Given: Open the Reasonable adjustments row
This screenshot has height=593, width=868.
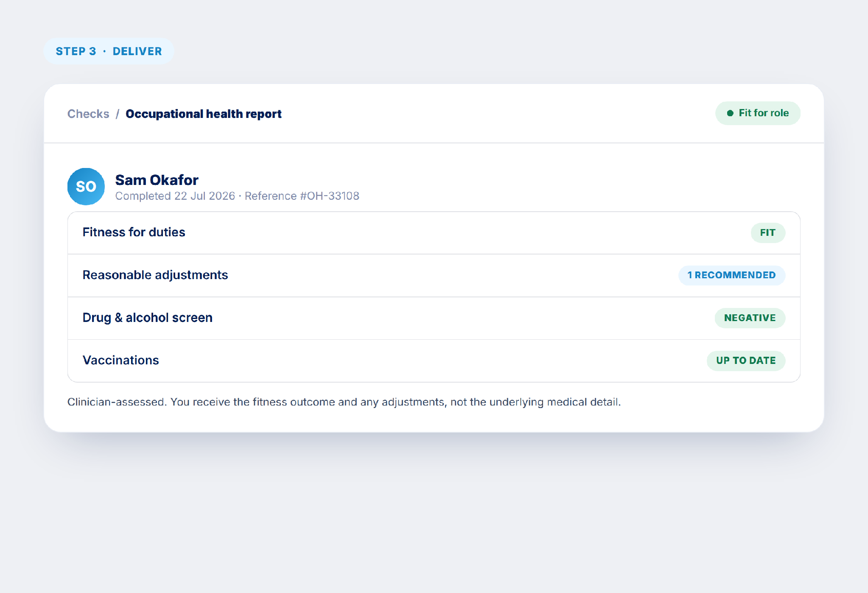Looking at the screenshot, I should (x=434, y=275).
